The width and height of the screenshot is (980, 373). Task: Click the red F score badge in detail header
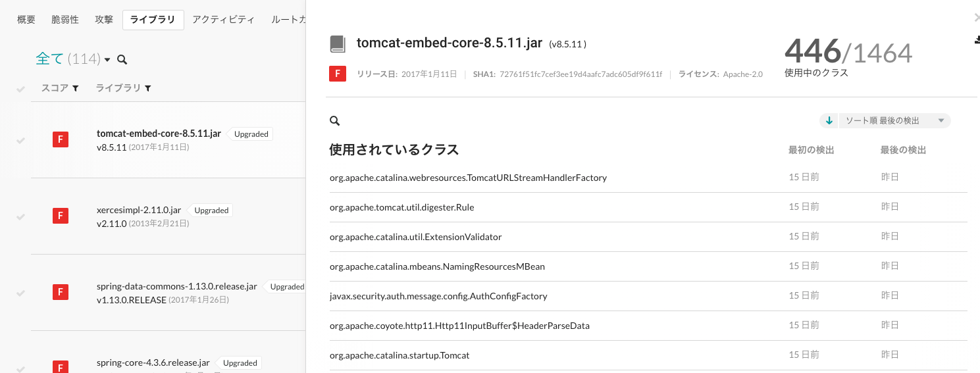point(338,74)
